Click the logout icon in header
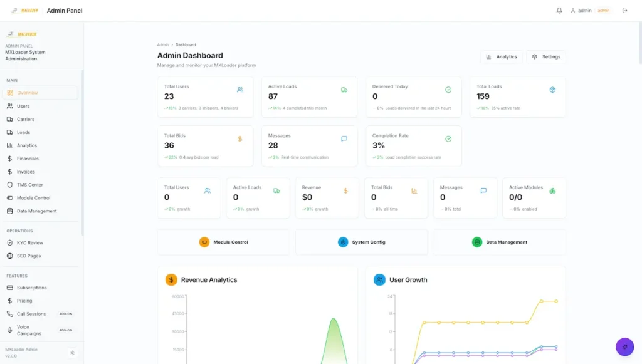The image size is (642, 364). coord(625,11)
